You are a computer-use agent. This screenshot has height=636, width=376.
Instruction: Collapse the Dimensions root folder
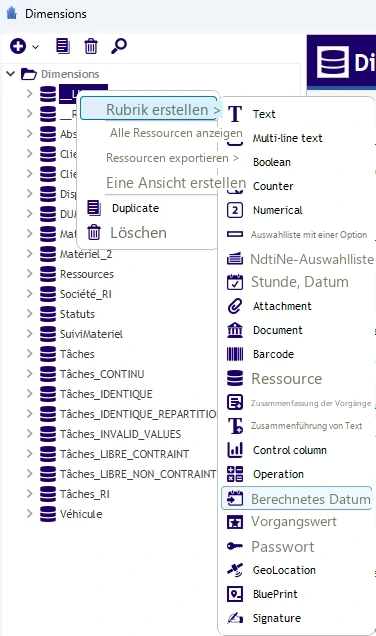tap(11, 74)
